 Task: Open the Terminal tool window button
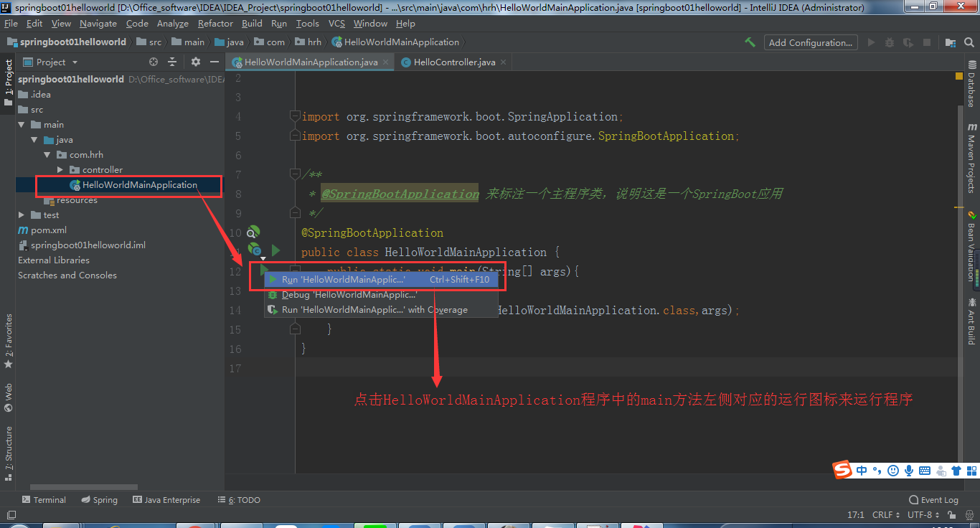tap(44, 500)
